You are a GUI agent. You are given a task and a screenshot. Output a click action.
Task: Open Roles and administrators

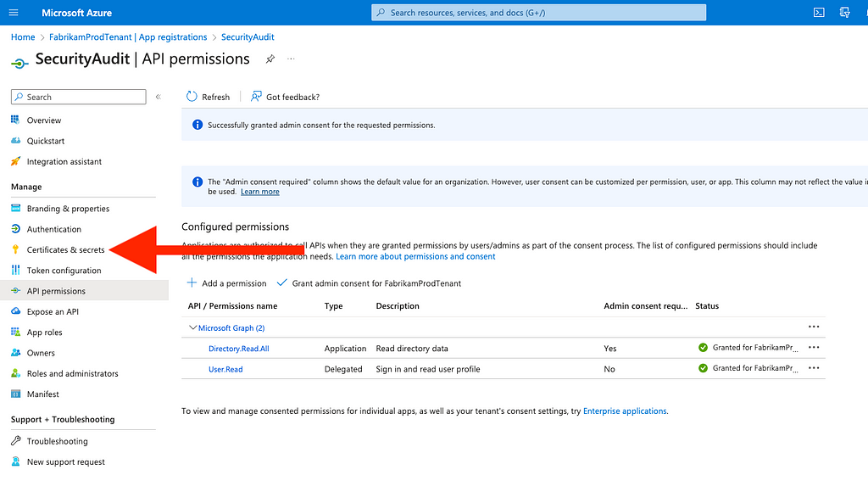click(73, 373)
